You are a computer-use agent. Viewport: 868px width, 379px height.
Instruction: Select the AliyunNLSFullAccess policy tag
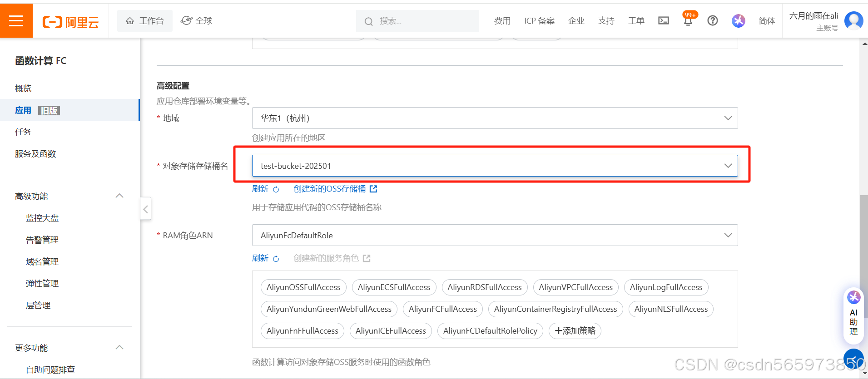pos(671,309)
